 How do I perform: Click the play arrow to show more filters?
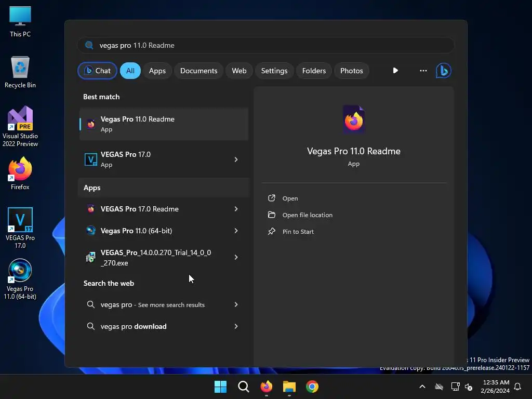click(395, 71)
